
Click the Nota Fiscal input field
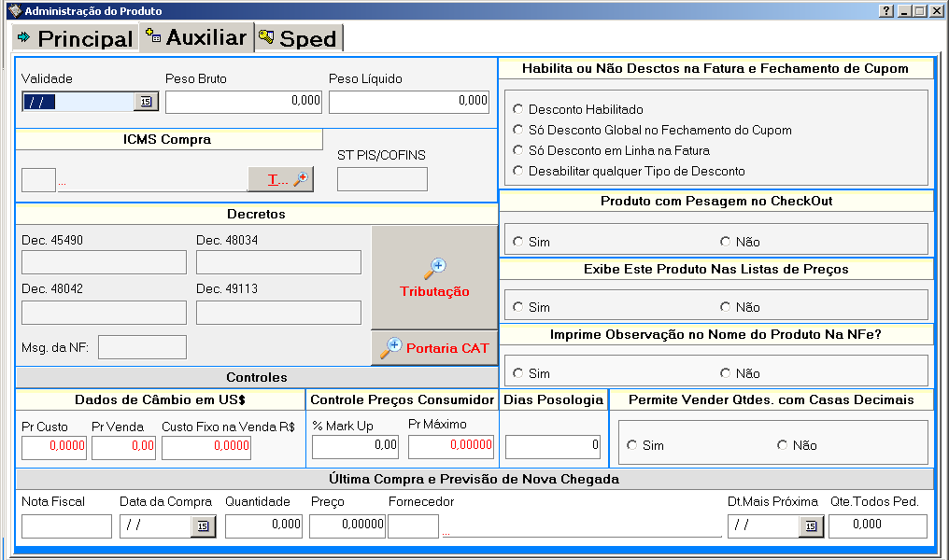tap(66, 526)
